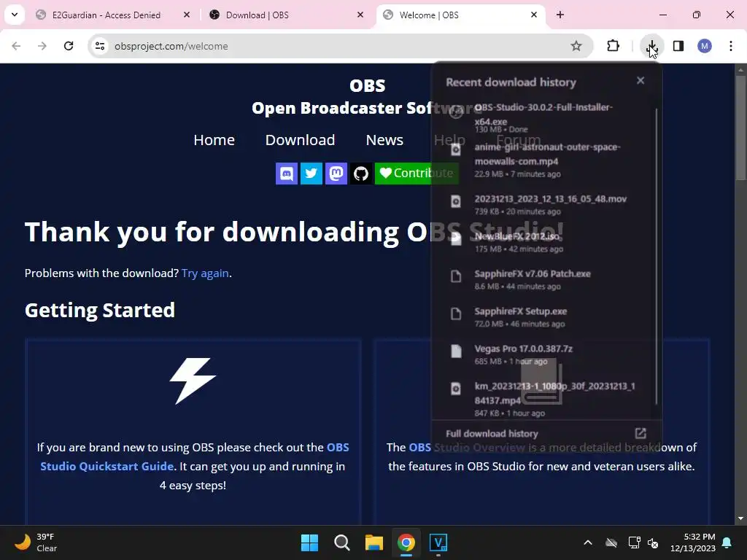The image size is (747, 560).
Task: View site information icon in address bar
Action: (100, 46)
